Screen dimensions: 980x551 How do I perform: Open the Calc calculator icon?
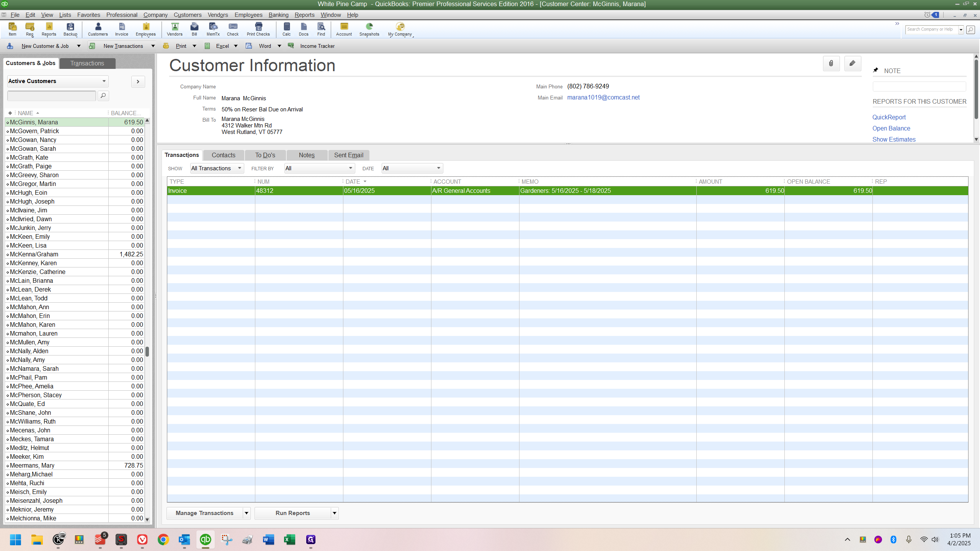point(287,29)
